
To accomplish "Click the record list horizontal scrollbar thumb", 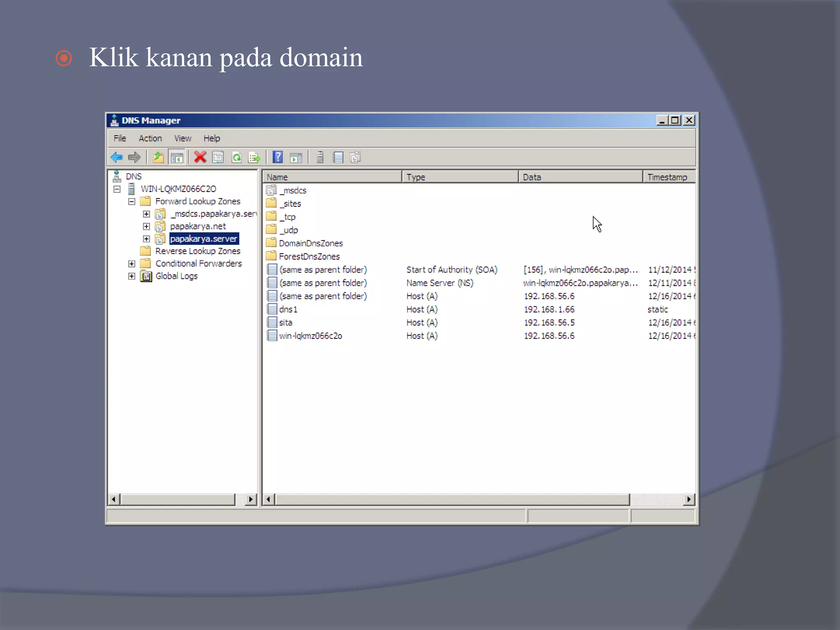I will [x=452, y=499].
